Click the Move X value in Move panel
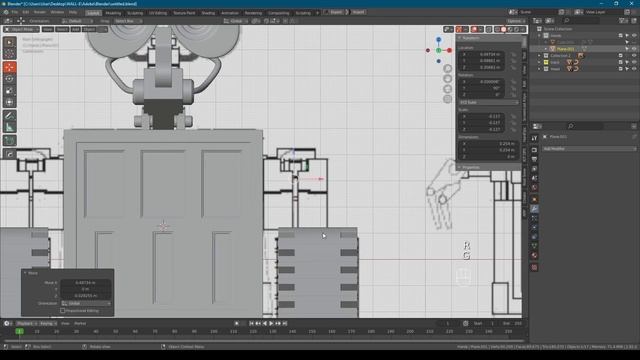 pyautogui.click(x=86, y=282)
